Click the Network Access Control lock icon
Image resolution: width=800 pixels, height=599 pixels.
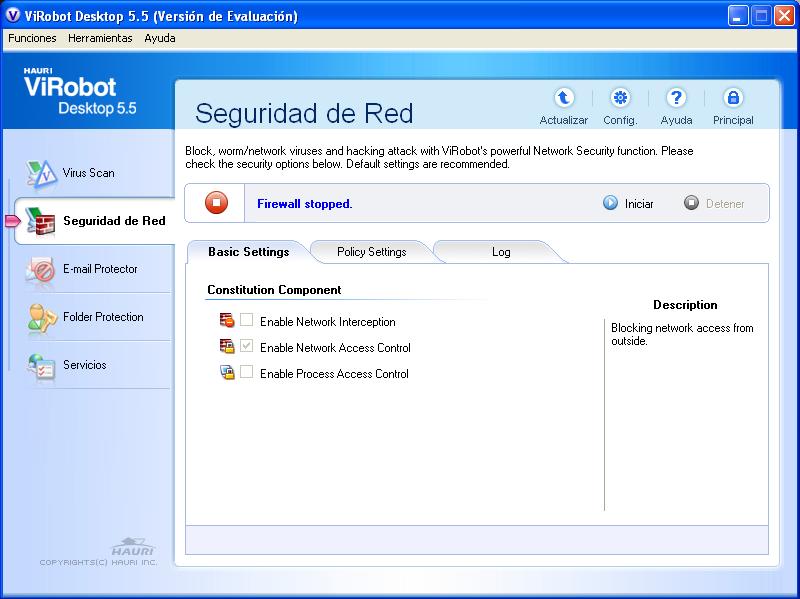pyautogui.click(x=227, y=346)
